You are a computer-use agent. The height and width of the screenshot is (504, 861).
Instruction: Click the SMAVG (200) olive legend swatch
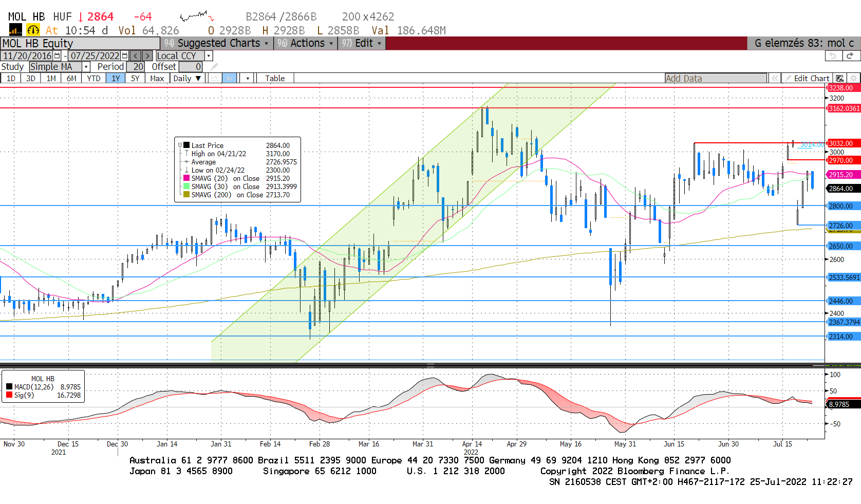click(x=186, y=194)
